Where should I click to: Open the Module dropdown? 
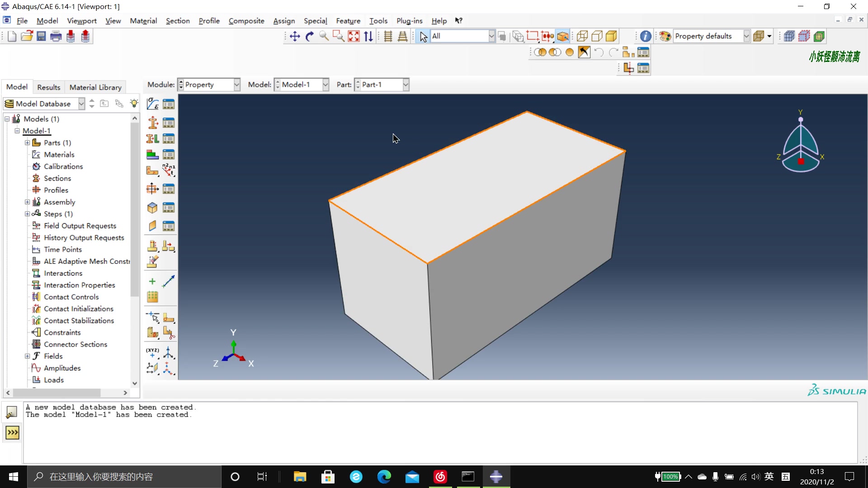click(x=236, y=84)
